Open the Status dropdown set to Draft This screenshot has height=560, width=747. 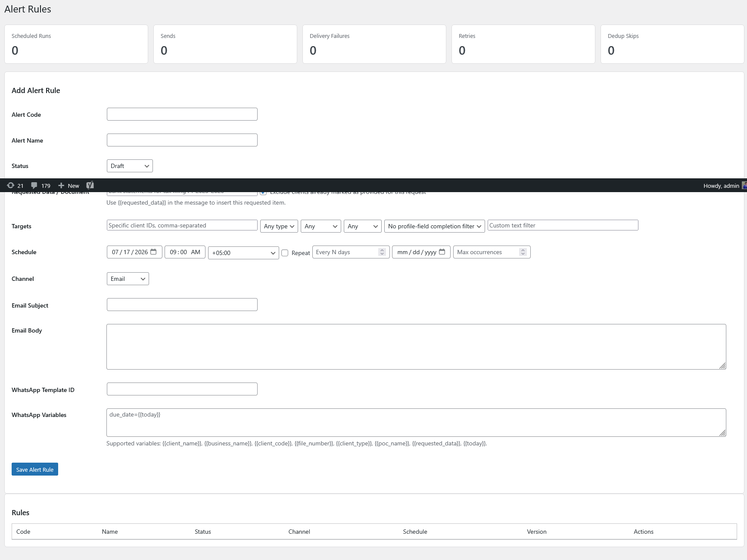pos(130,166)
